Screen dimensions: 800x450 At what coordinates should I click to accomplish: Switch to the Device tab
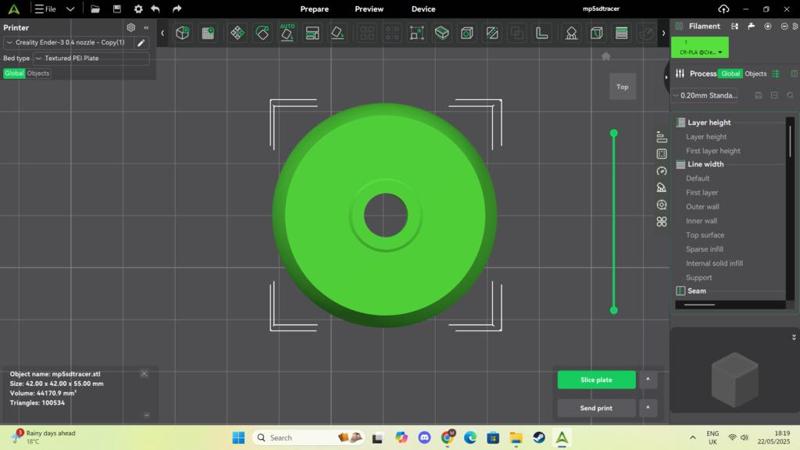point(423,9)
